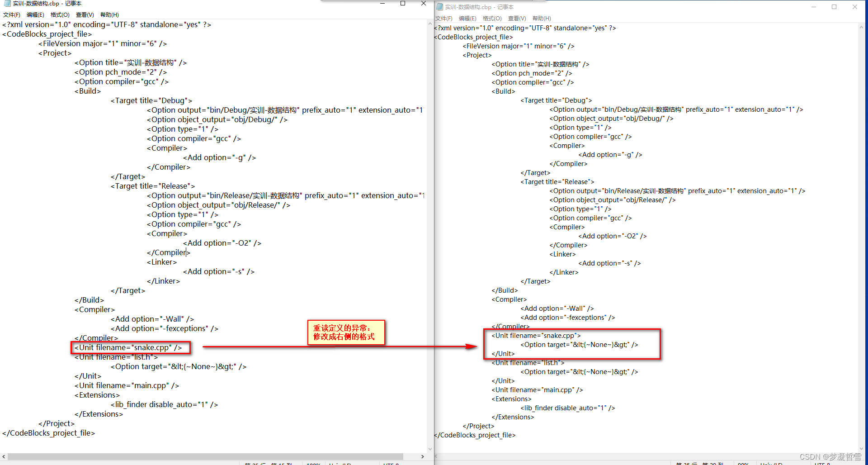Click Unit filename="main.cpp" line in right window
The image size is (868, 465).
(x=538, y=390)
